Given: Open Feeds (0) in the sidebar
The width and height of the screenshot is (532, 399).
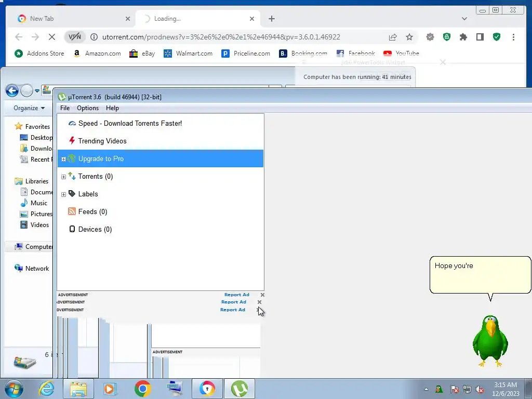Looking at the screenshot, I should point(92,212).
